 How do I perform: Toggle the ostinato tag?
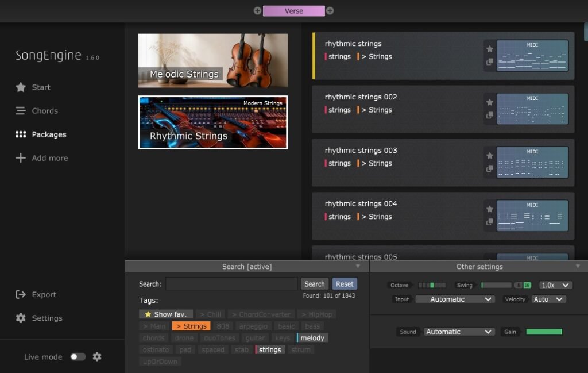tap(156, 350)
